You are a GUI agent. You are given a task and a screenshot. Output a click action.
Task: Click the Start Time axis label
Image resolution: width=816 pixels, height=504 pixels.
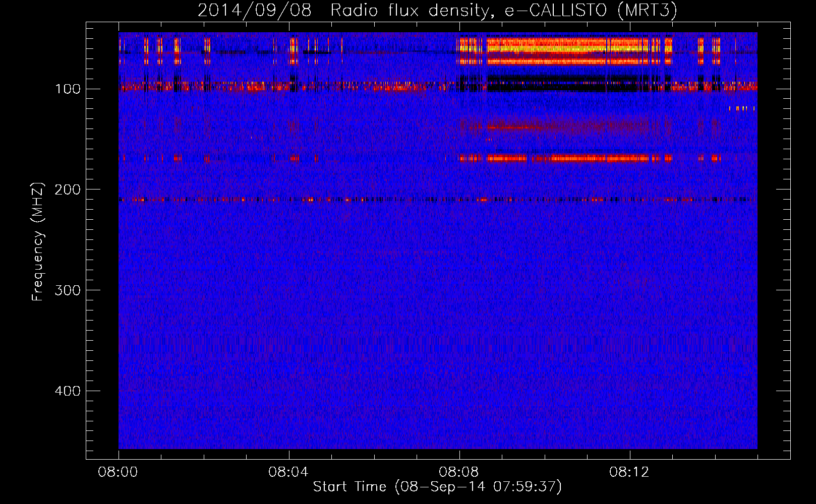coord(437,487)
